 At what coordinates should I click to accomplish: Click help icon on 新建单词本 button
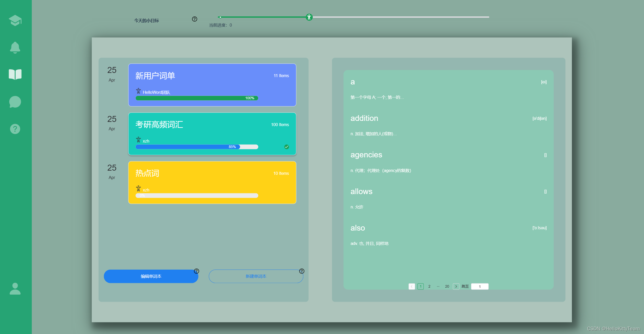click(302, 271)
